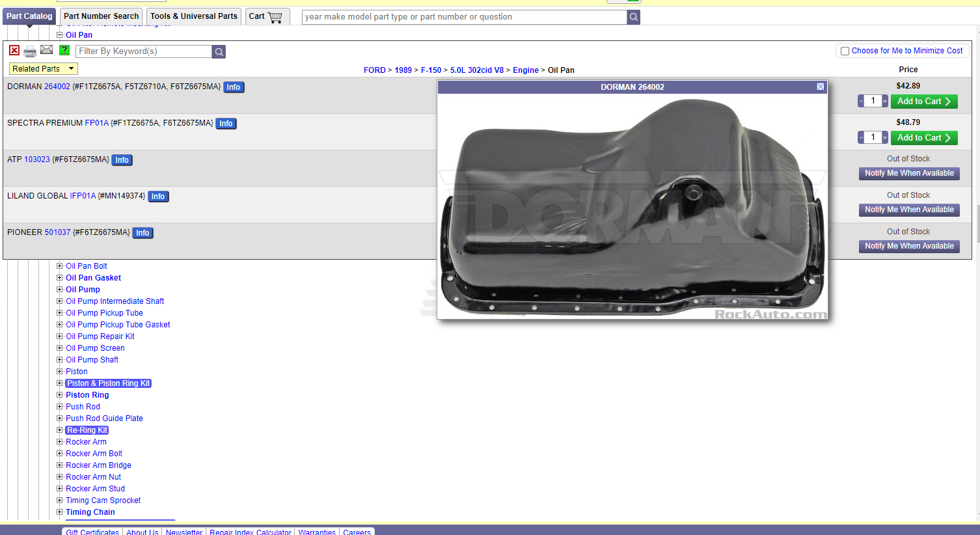
Task: Notify me when ATP 103023 is available
Action: (x=909, y=173)
